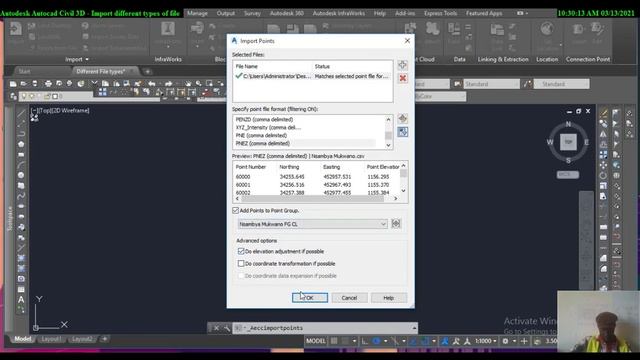Expand the Import panel dropdown
The width and height of the screenshot is (640, 360).
pos(77,60)
